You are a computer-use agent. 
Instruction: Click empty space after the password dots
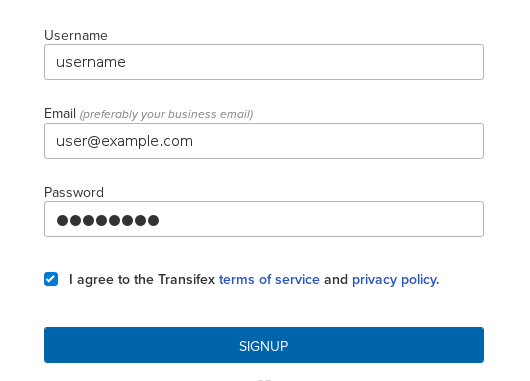321,219
